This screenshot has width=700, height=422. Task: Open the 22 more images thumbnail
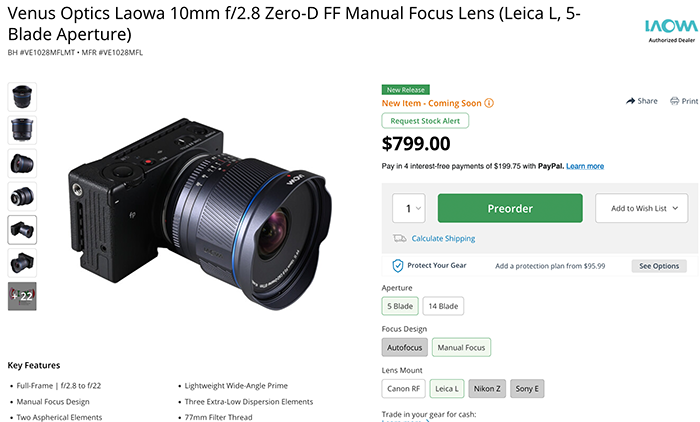click(22, 296)
